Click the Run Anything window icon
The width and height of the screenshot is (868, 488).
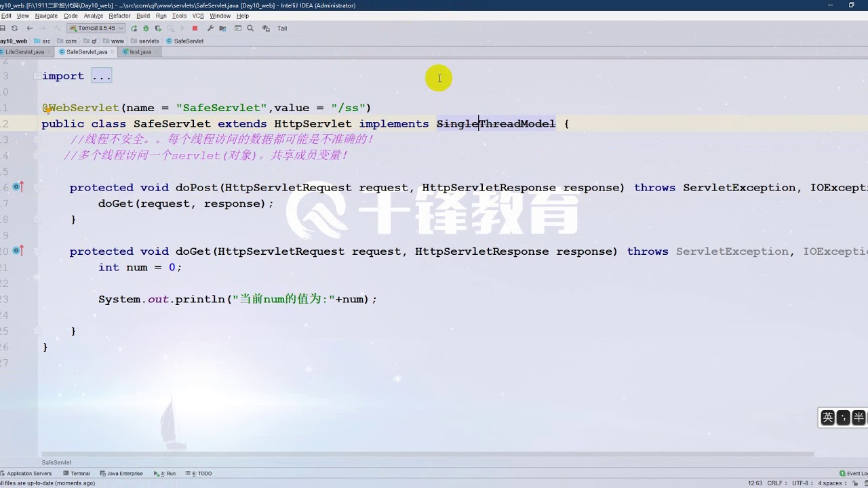(238, 28)
